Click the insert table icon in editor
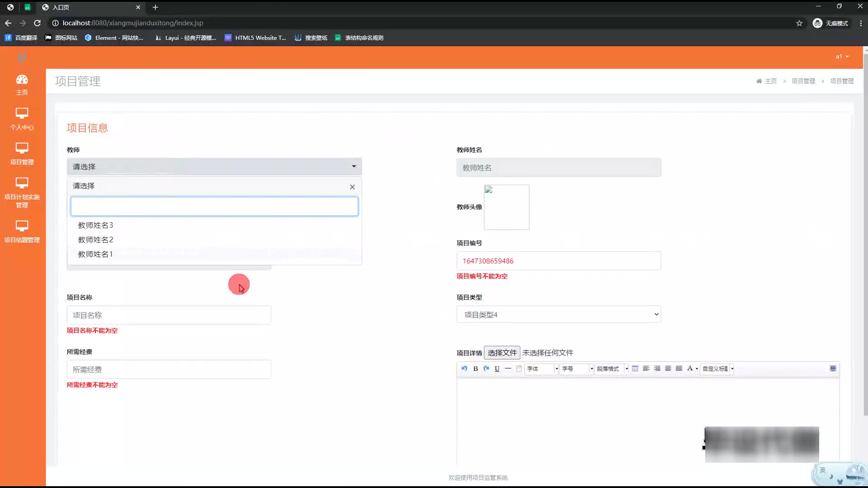The width and height of the screenshot is (868, 488). coord(635,369)
